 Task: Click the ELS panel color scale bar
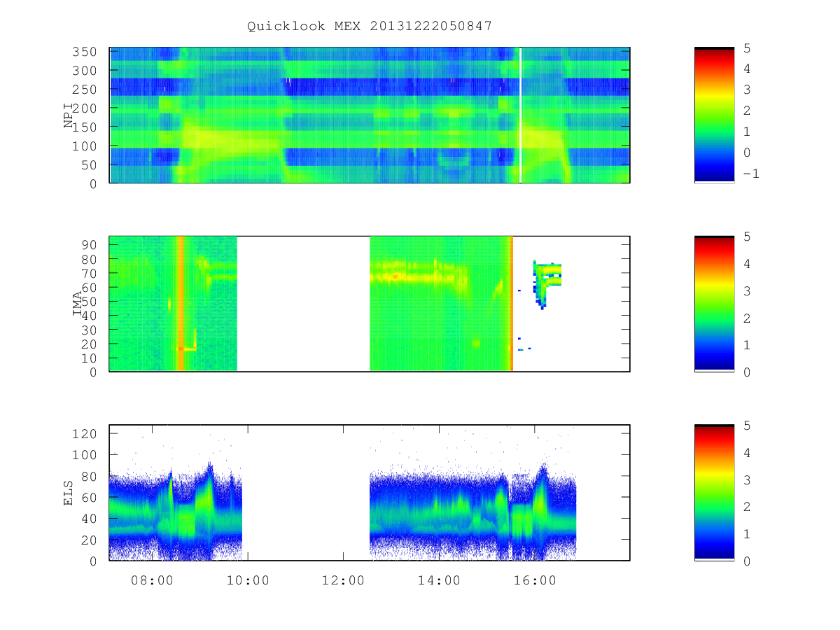click(714, 493)
